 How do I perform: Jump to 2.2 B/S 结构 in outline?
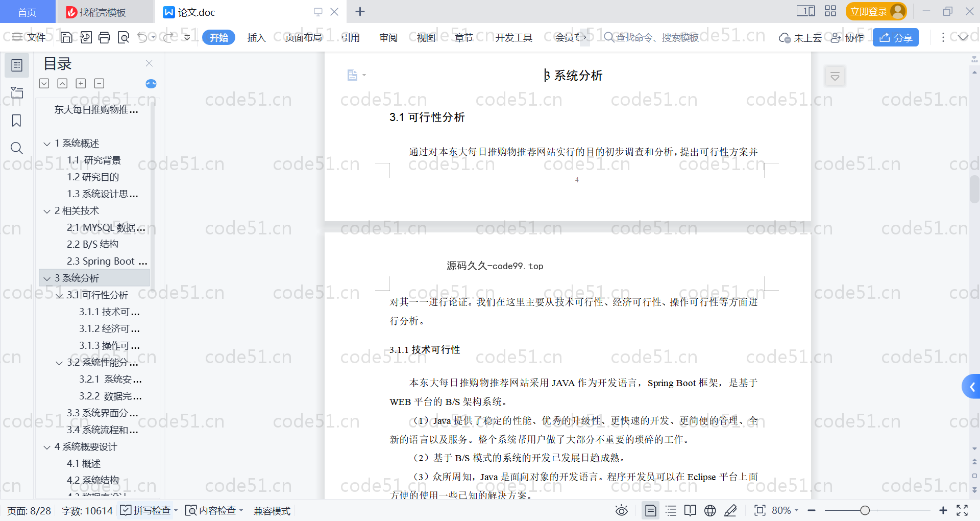[92, 244]
